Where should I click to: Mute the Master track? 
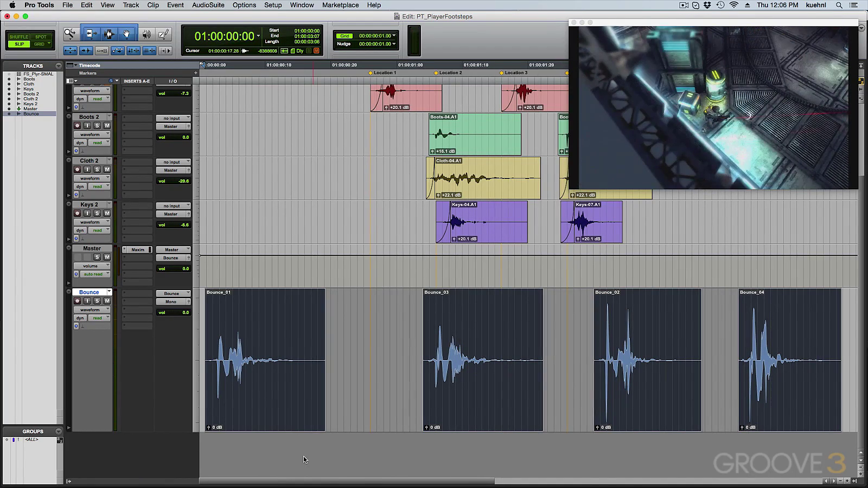point(107,257)
